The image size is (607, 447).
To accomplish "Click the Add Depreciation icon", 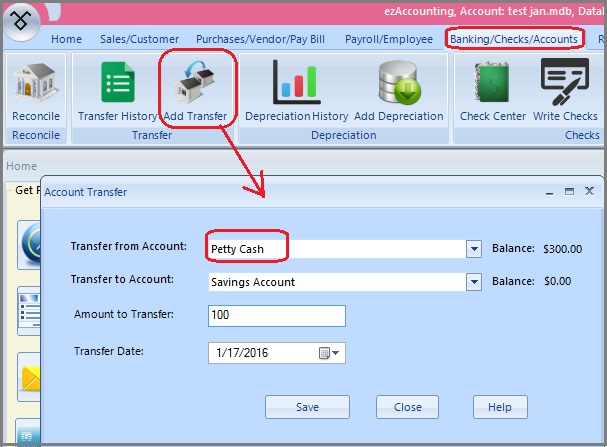I will (398, 87).
